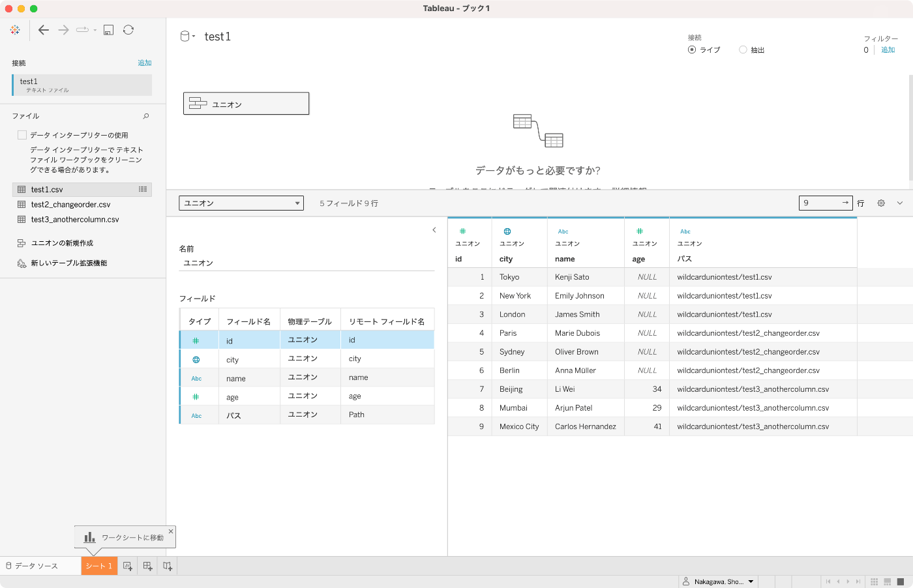This screenshot has height=588, width=913.
Task: Click the Abc type icon above パス column
Action: coord(685,231)
